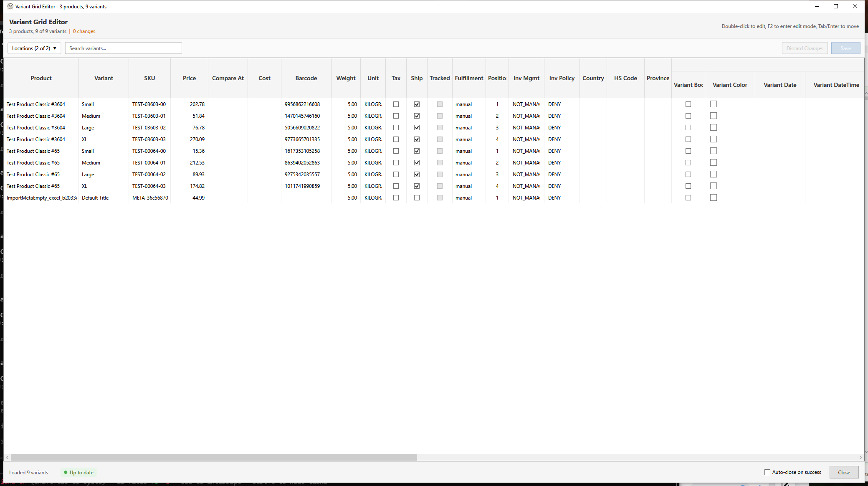Select the Variant Date column header
The image size is (868, 486).
780,84
